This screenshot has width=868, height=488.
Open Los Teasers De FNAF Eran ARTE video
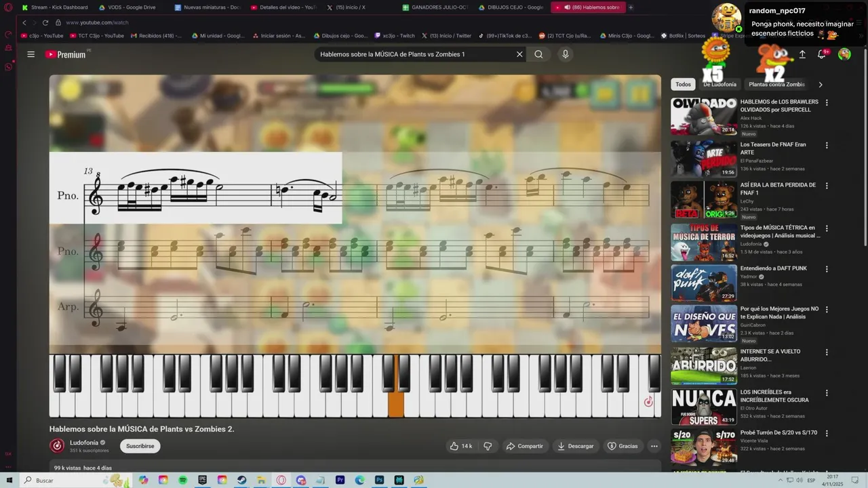pyautogui.click(x=773, y=148)
